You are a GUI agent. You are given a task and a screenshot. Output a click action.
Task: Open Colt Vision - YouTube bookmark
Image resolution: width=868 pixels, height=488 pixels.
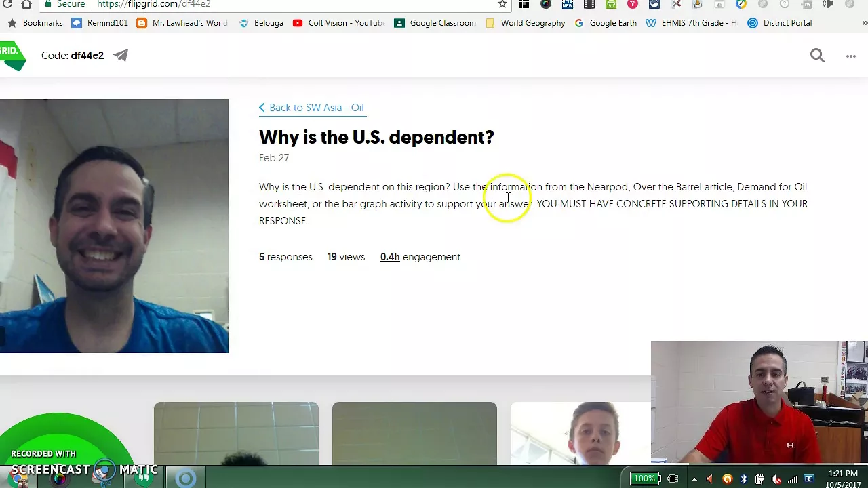(338, 23)
